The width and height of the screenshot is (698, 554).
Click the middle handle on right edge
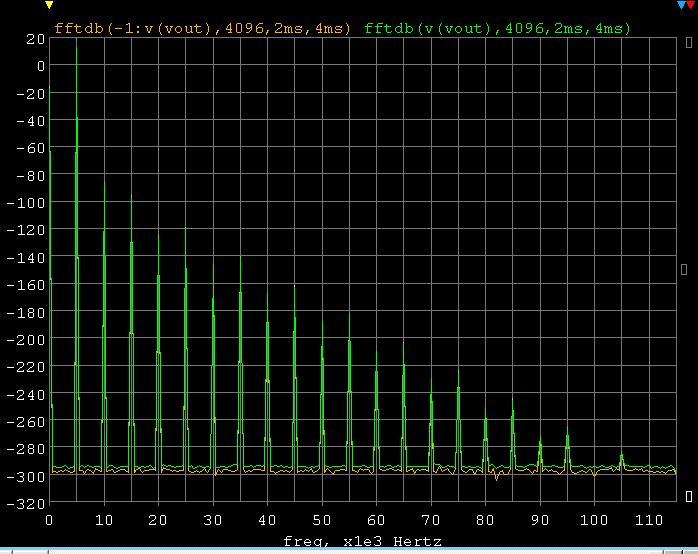(684, 269)
